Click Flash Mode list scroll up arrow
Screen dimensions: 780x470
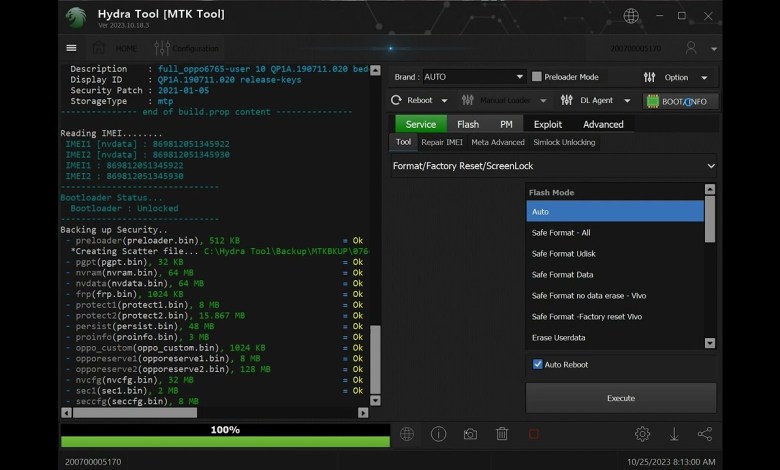[x=710, y=189]
